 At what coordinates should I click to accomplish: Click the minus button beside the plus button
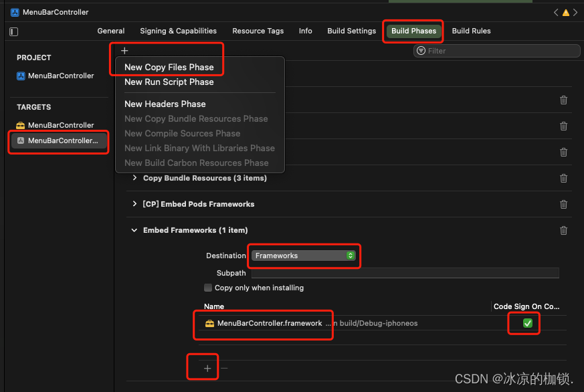coord(223,367)
